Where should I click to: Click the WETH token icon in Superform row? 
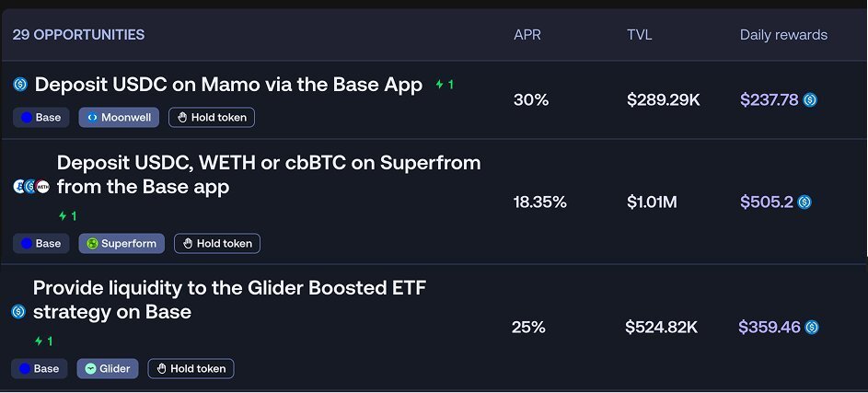42,187
